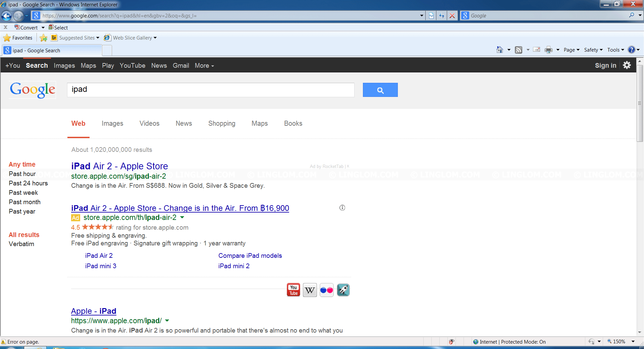Click the Compatibility View icon in address bar
Screen dimensions: 644x349
[x=431, y=16]
